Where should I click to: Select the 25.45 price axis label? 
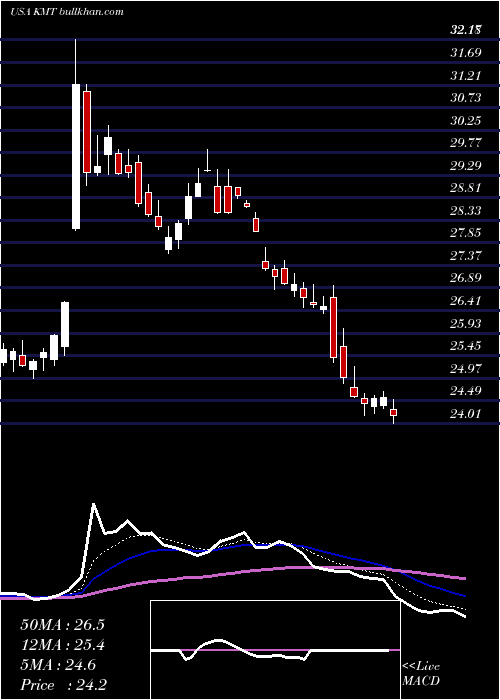tap(466, 346)
